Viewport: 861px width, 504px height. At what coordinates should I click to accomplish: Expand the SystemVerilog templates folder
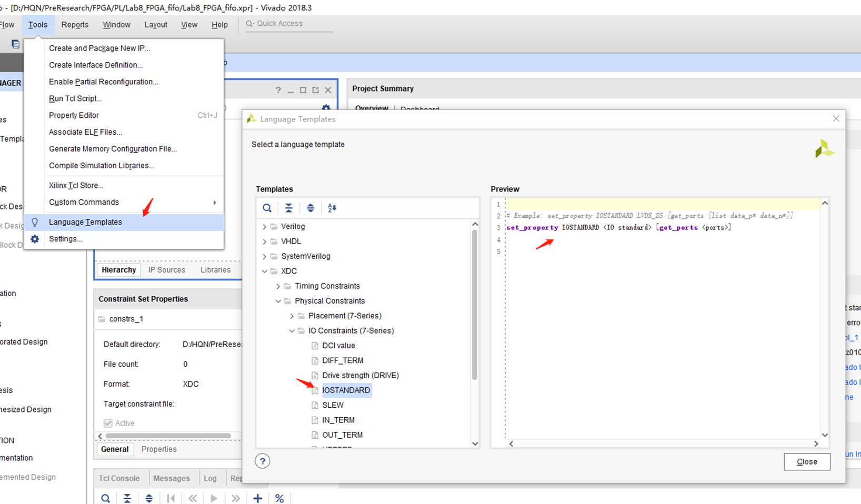point(264,256)
